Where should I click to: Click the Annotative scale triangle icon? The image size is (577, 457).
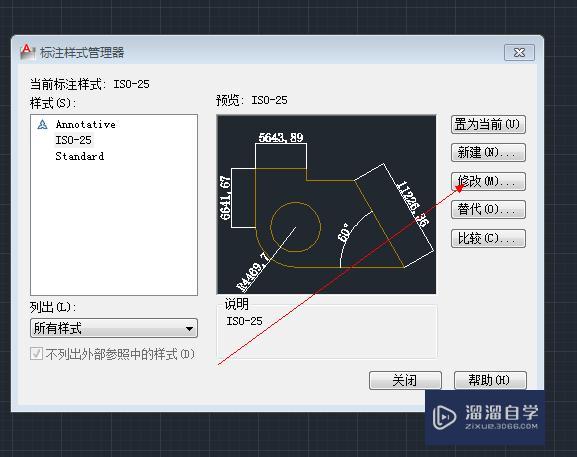click(42, 124)
